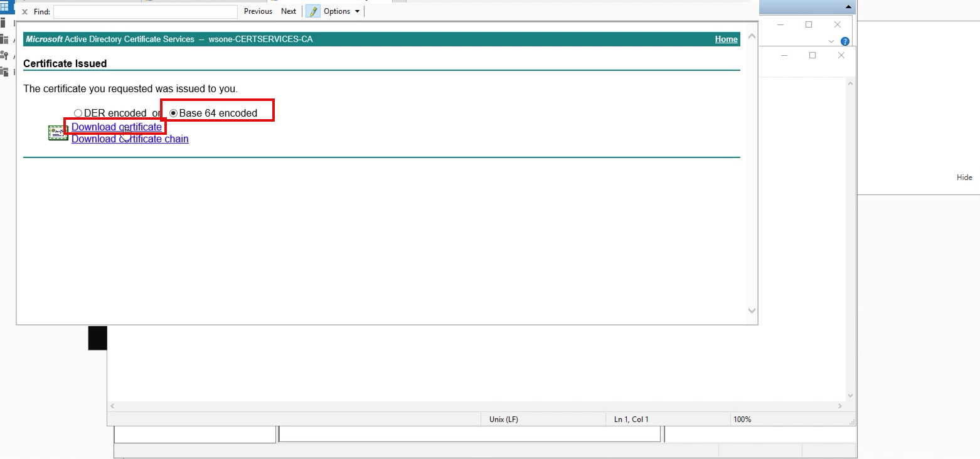
Task: Expand the chevron beside the help icon
Action: coord(831,41)
